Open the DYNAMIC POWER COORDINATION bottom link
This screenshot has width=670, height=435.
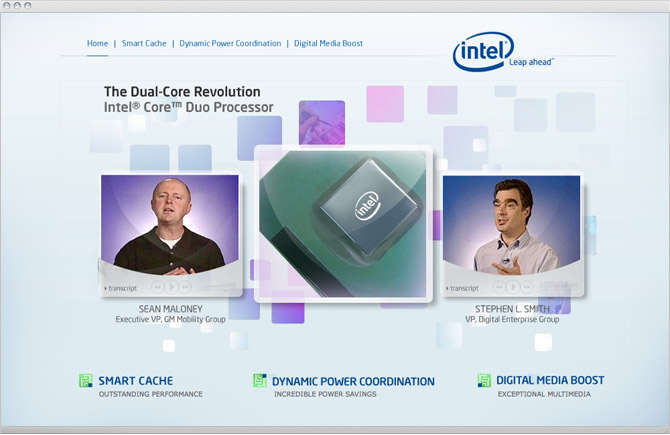[x=353, y=382]
